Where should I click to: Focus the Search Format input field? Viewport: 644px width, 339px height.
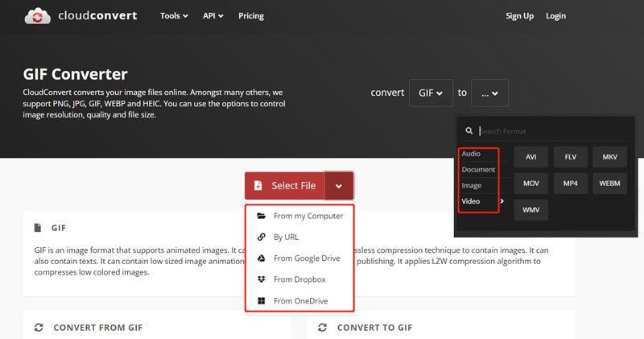(x=554, y=131)
